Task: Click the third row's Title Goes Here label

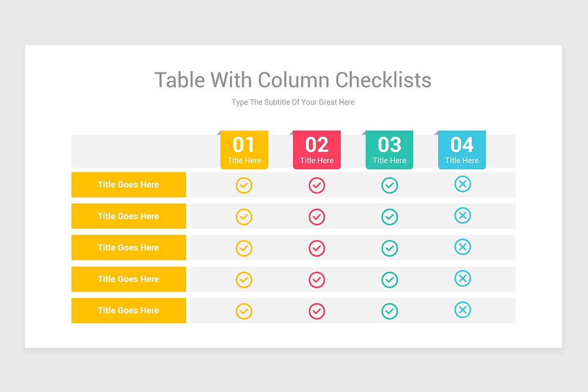Action: [x=128, y=247]
